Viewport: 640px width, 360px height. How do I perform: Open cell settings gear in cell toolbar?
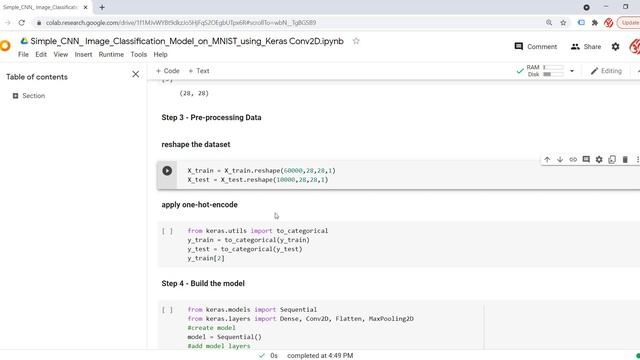point(599,160)
